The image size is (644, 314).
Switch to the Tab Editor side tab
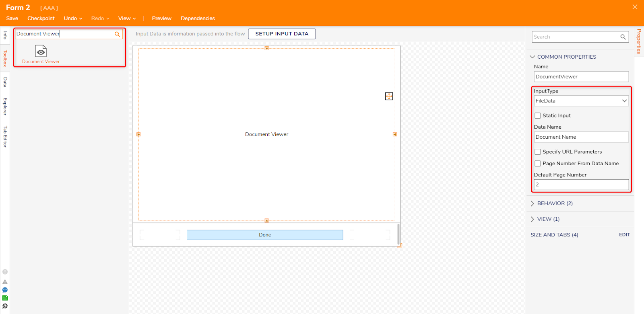click(5, 137)
